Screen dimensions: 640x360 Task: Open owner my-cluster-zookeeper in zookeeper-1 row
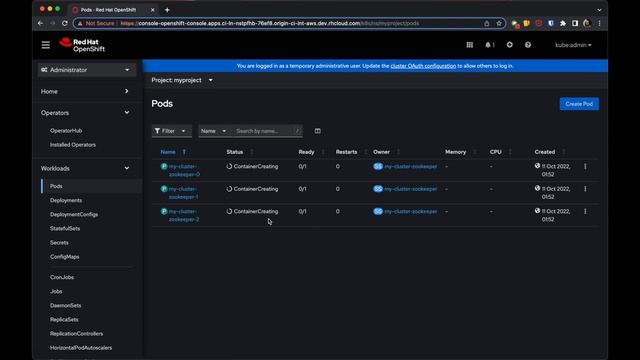(x=411, y=189)
